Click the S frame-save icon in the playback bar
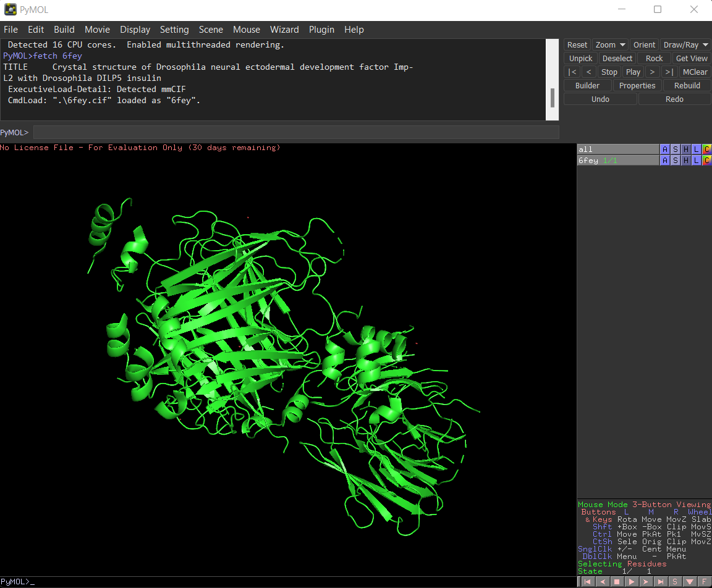Screen dimensions: 712x588 coord(675,581)
